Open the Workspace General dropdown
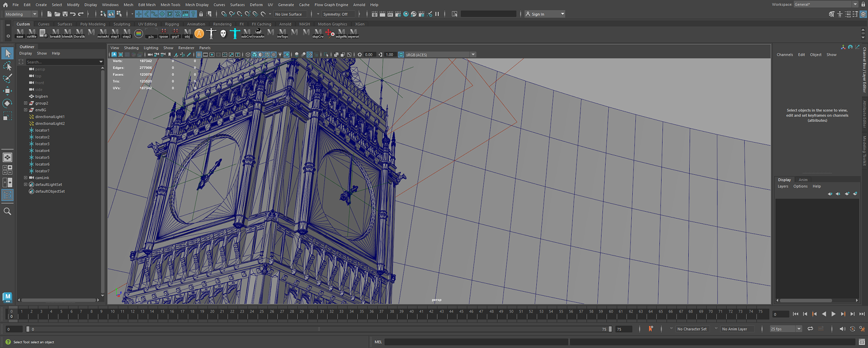The image size is (868, 348). tap(826, 5)
